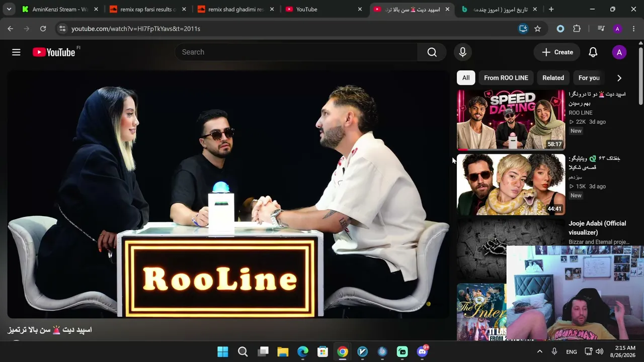Launch File Explorer from the taskbar

click(x=283, y=352)
